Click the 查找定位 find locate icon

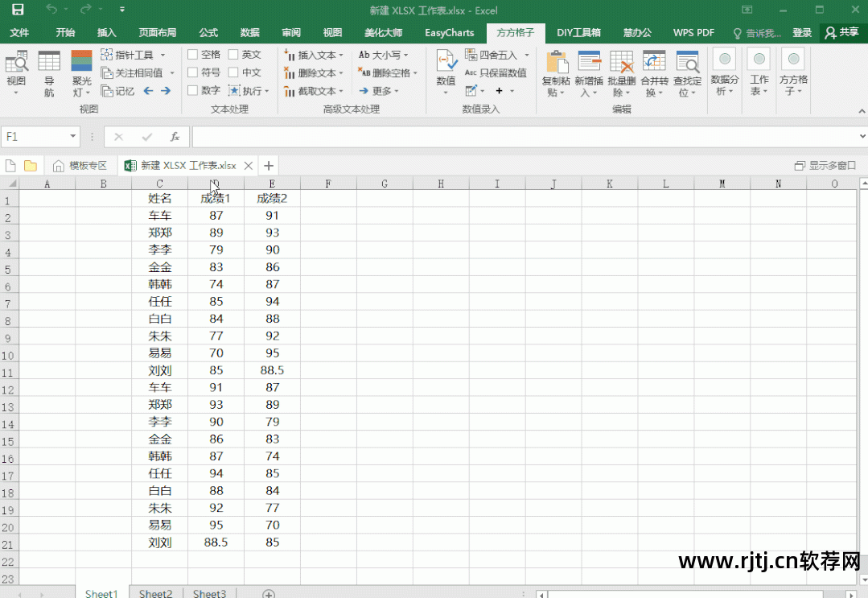coord(688,61)
